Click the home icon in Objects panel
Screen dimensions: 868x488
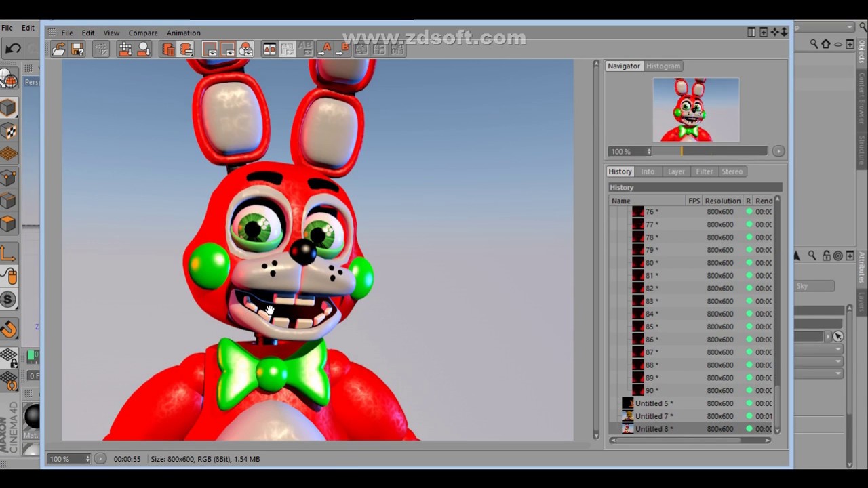coord(825,44)
